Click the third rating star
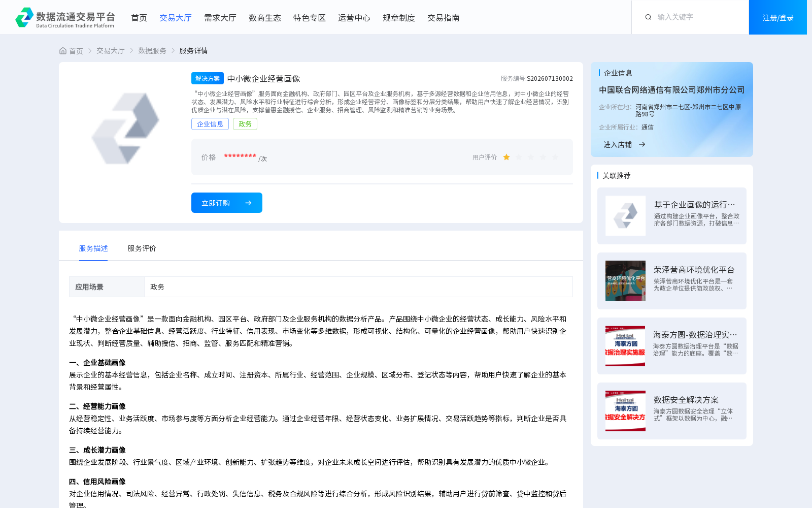 [531, 157]
